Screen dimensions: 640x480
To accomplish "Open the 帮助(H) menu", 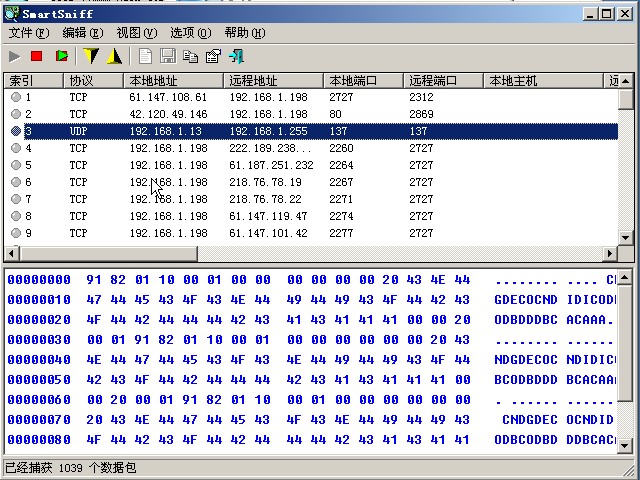I will [x=245, y=33].
